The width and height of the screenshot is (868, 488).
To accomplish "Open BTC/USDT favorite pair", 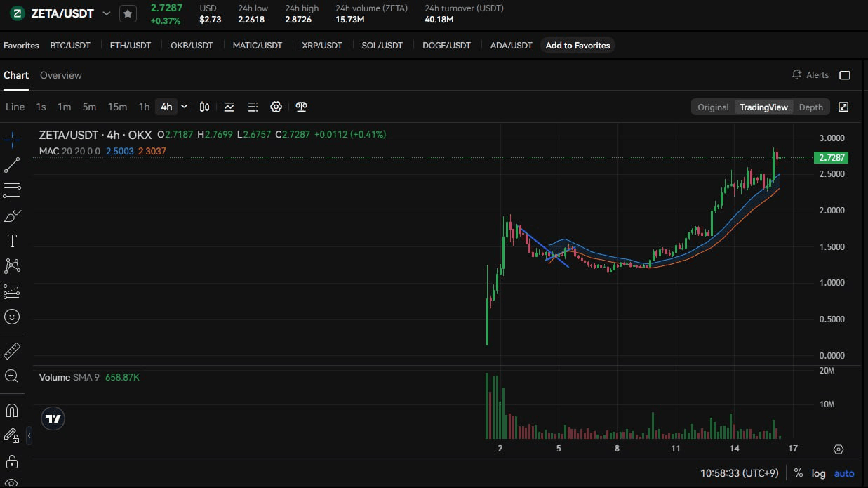I will click(x=70, y=46).
